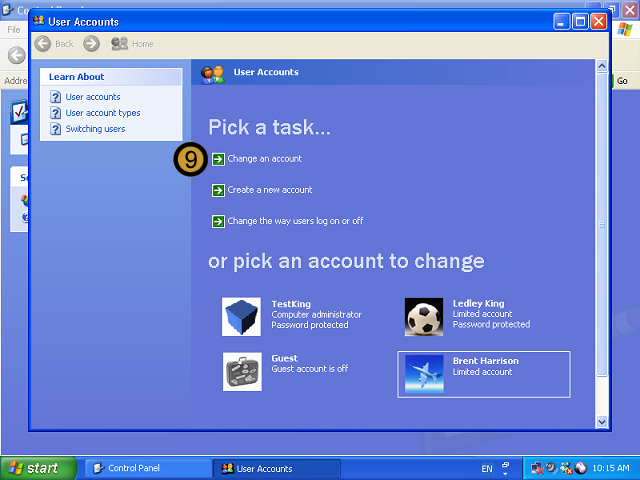Open help icon beside 'Switching users'

[56, 129]
